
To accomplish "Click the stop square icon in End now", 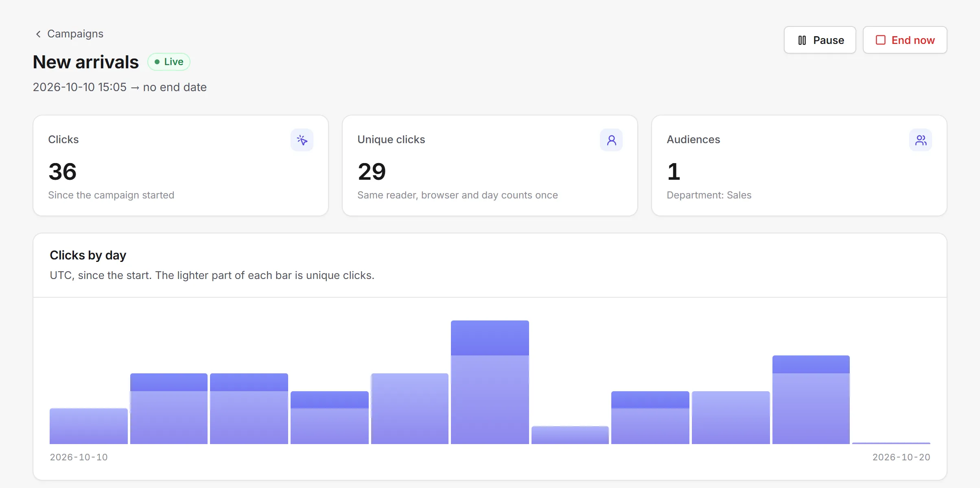I will point(881,40).
